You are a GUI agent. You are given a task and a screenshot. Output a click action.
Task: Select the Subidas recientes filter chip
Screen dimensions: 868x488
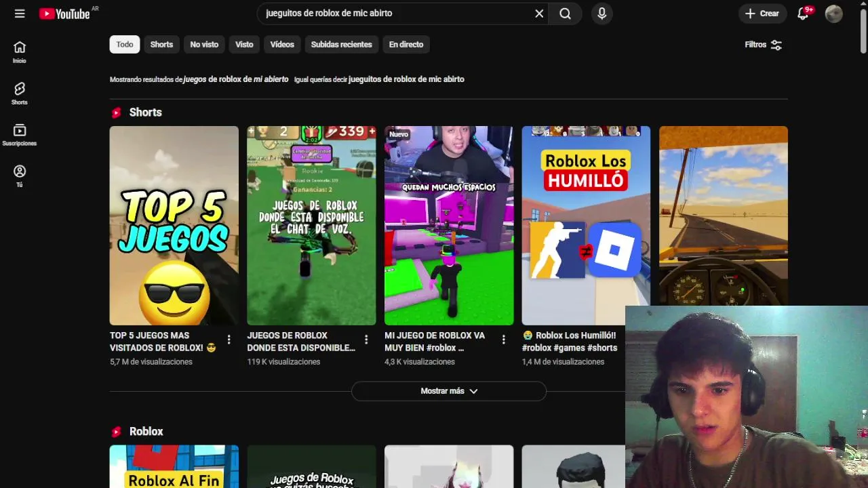pos(342,45)
